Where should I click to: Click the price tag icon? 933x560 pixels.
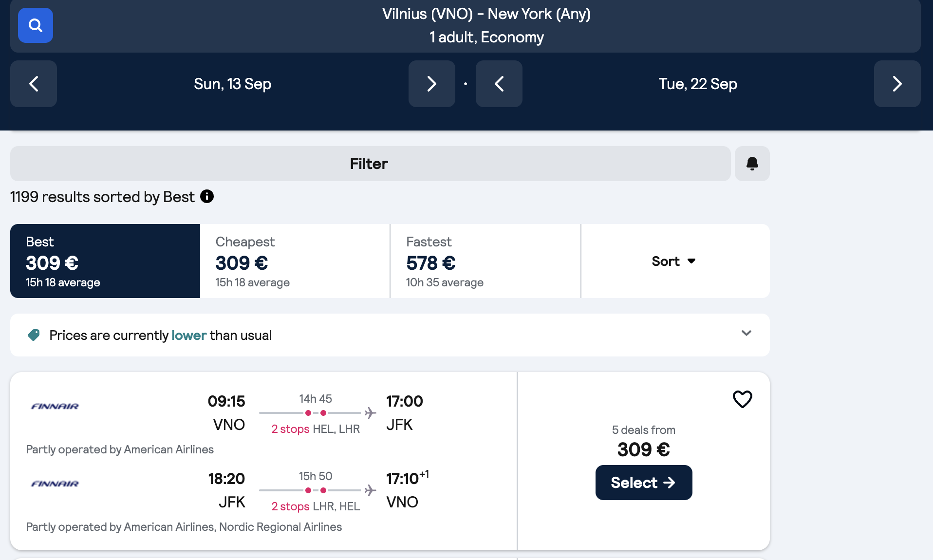point(34,335)
